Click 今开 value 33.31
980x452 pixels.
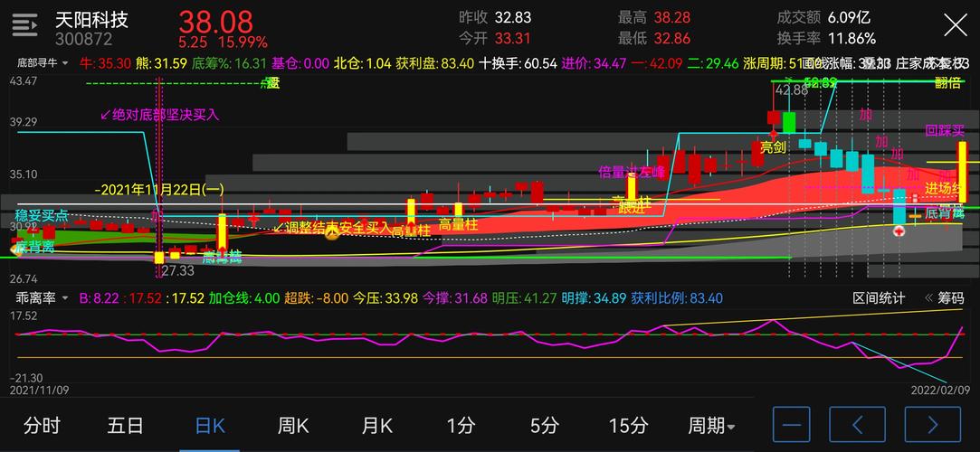(512, 39)
